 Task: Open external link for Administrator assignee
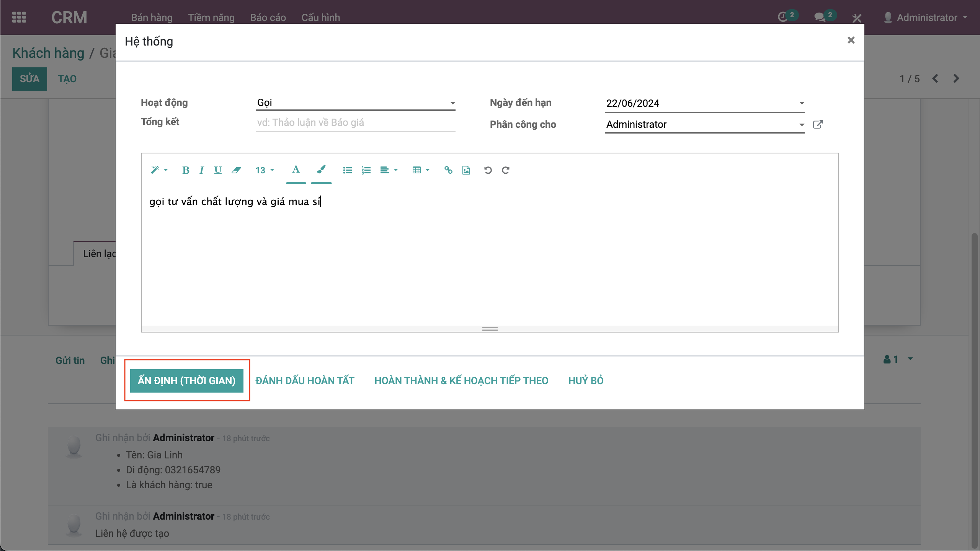[818, 124]
